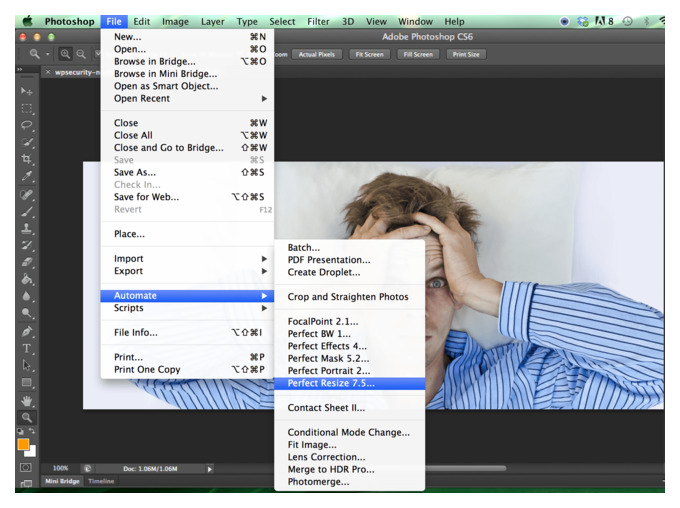Viewport: 680px width, 508px height.
Task: Click Save for Web menu item
Action: click(x=187, y=197)
